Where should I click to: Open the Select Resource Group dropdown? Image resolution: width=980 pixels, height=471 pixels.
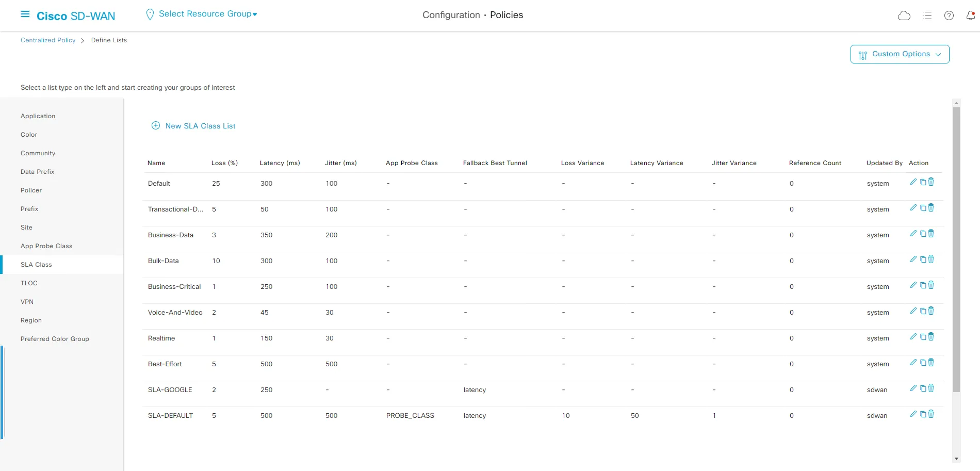pos(207,14)
